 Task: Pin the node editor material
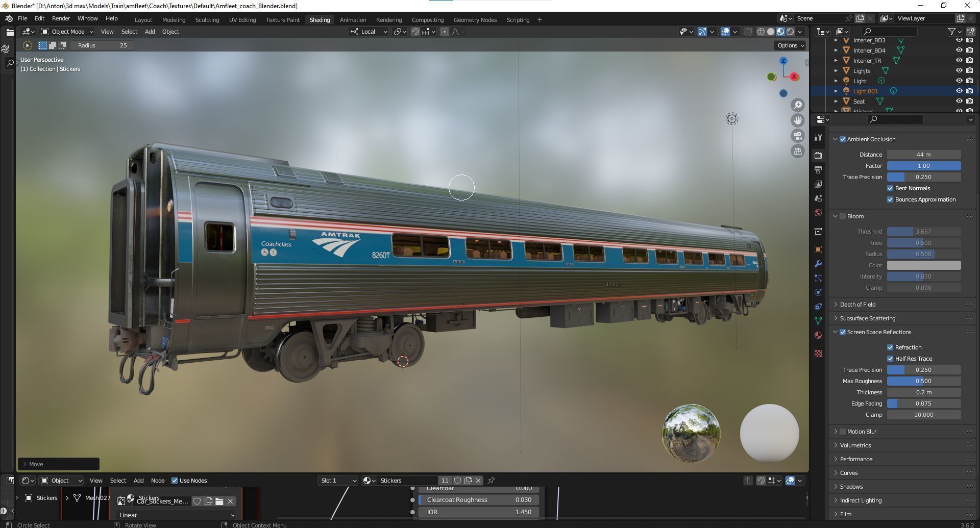click(491, 481)
